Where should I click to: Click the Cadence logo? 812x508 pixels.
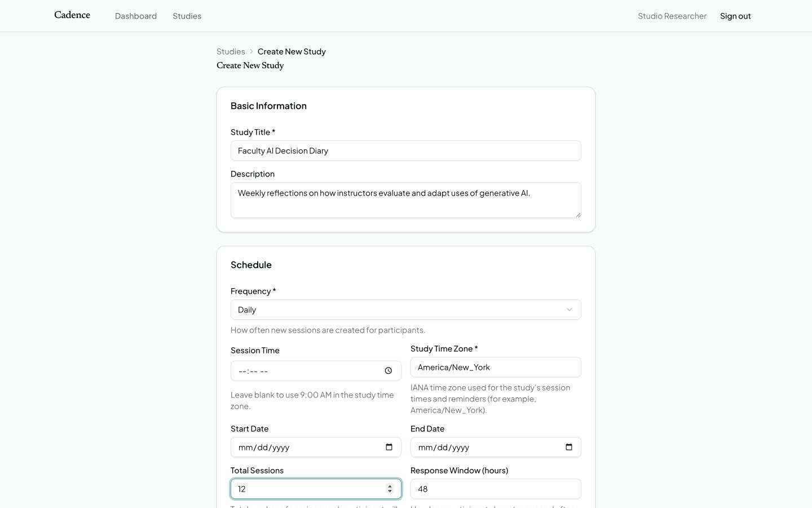pyautogui.click(x=72, y=15)
